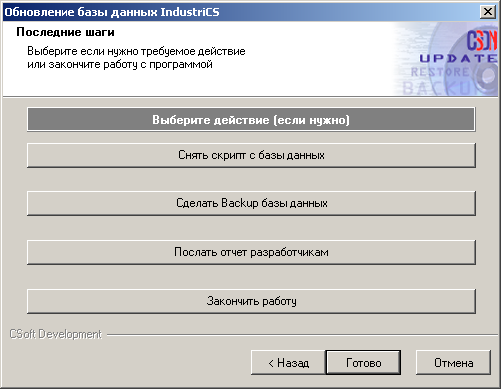Click the Последние шаги heading
This screenshot has height=389, width=501.
[65, 32]
